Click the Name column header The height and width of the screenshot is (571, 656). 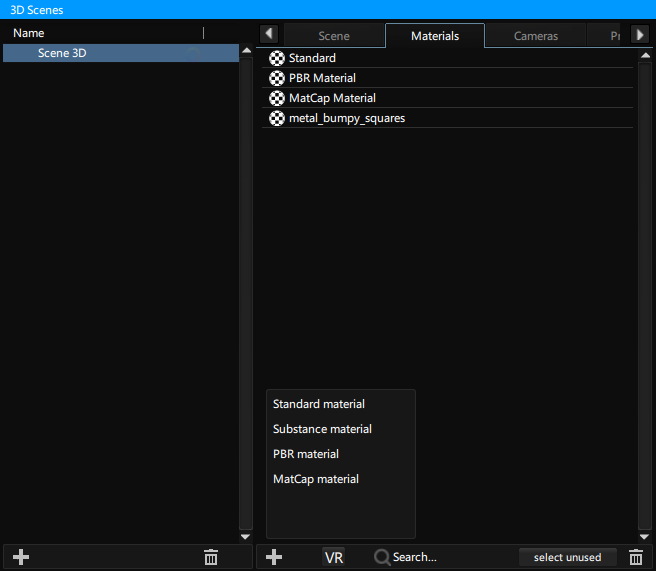point(28,33)
